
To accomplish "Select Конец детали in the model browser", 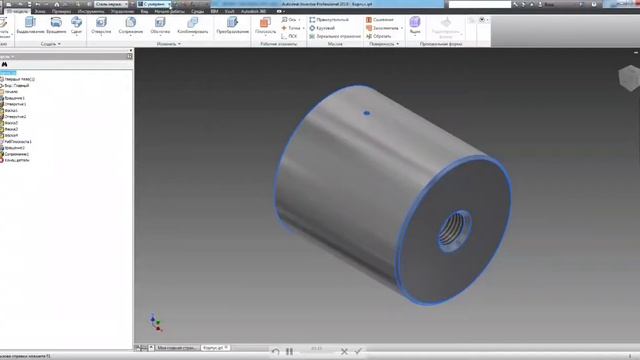I will (x=17, y=160).
